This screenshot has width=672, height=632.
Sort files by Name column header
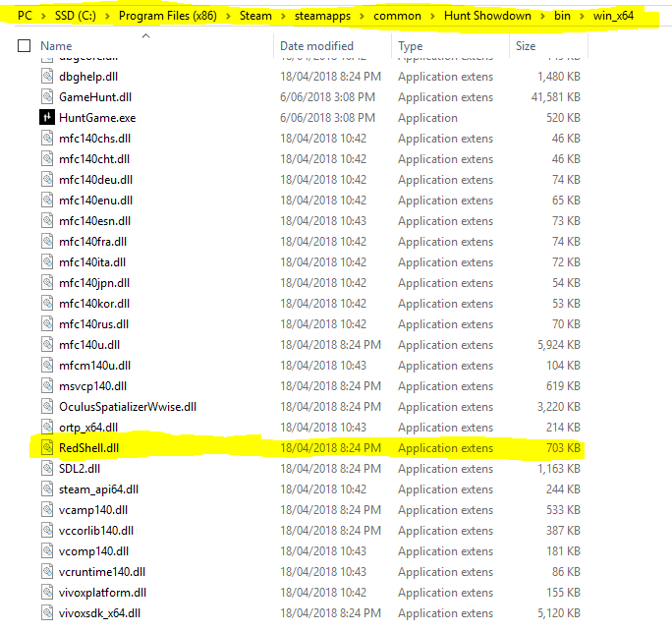(56, 46)
